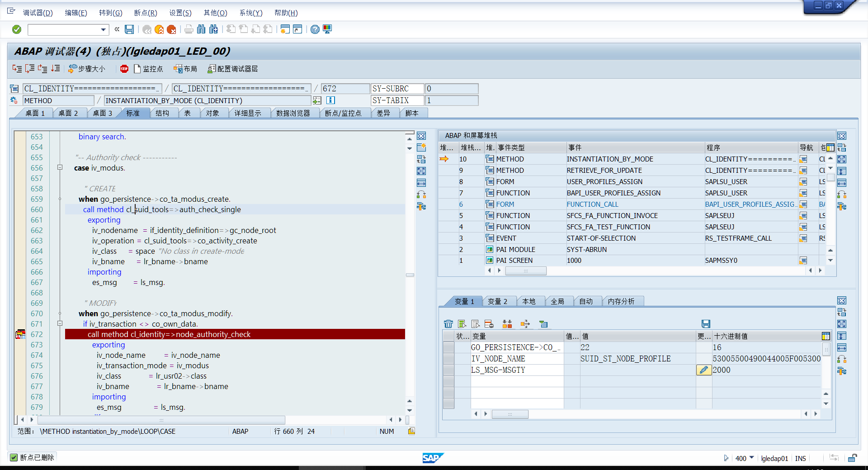The image size is (868, 470).
Task: Collapse the case block at line 656
Action: click(x=60, y=167)
